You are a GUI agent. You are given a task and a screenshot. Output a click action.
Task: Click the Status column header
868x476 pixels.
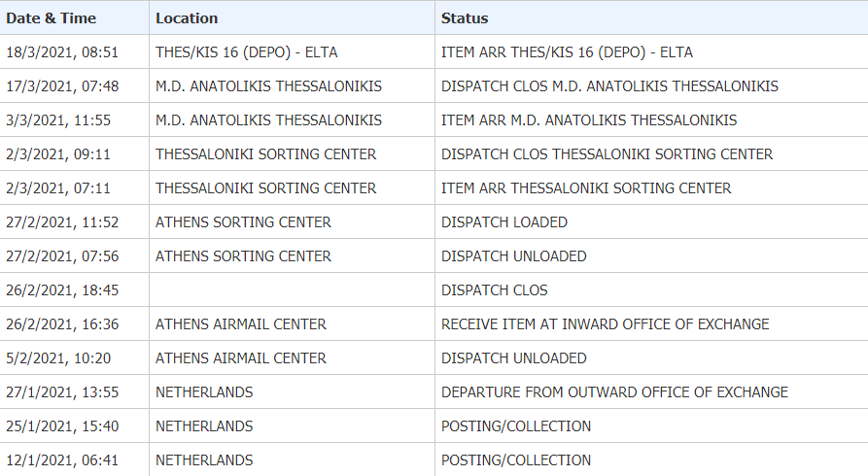click(x=651, y=17)
